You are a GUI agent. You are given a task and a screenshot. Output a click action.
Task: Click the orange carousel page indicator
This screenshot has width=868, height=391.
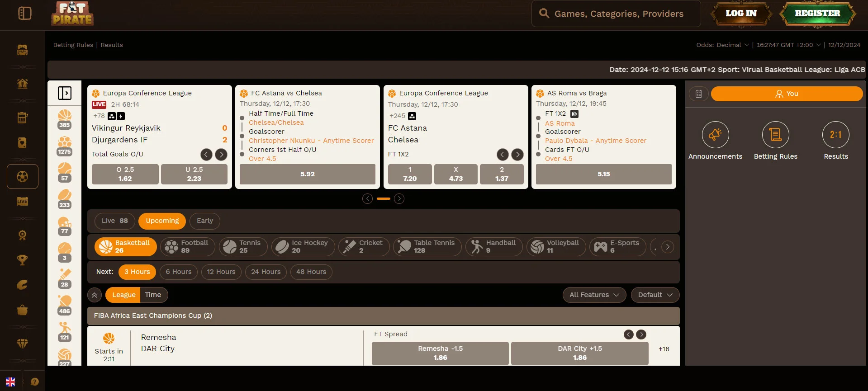pos(383,198)
